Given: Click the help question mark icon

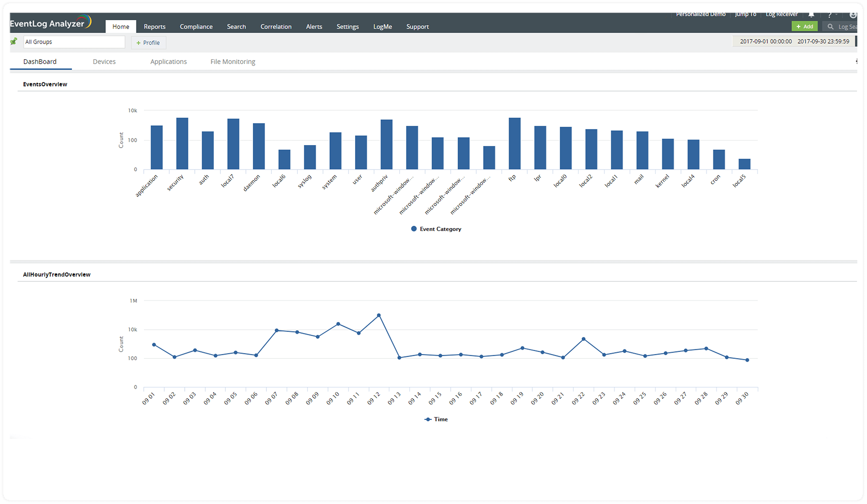Looking at the screenshot, I should pyautogui.click(x=830, y=15).
